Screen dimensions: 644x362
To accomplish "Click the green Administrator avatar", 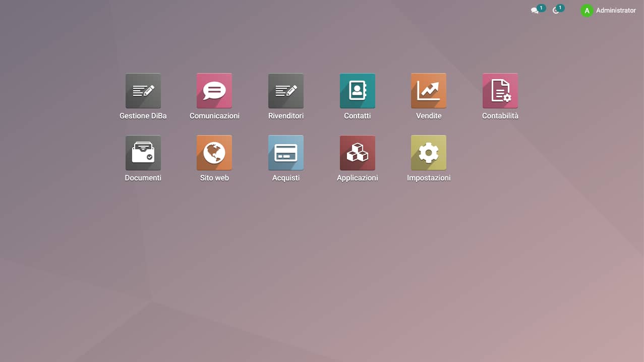I will (587, 10).
